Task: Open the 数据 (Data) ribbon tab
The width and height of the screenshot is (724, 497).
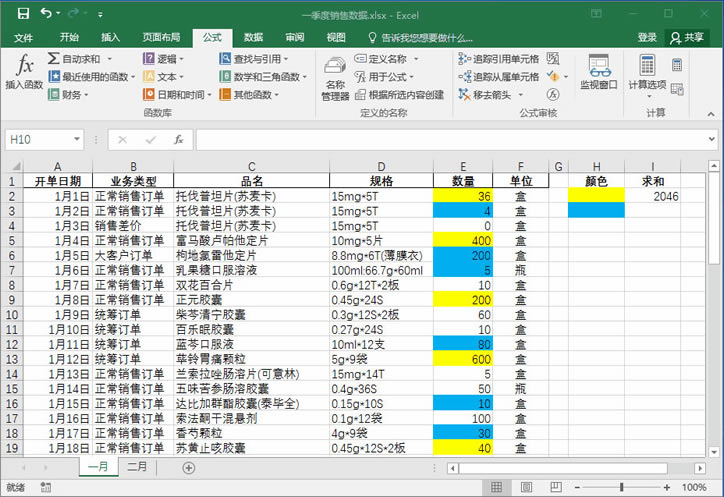Action: click(253, 37)
